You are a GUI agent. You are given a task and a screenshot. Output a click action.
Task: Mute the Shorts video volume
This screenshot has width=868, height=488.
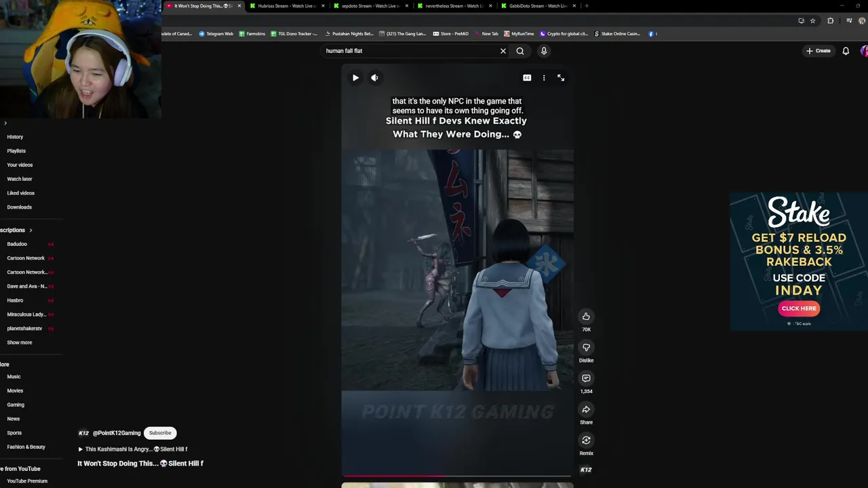click(x=374, y=78)
